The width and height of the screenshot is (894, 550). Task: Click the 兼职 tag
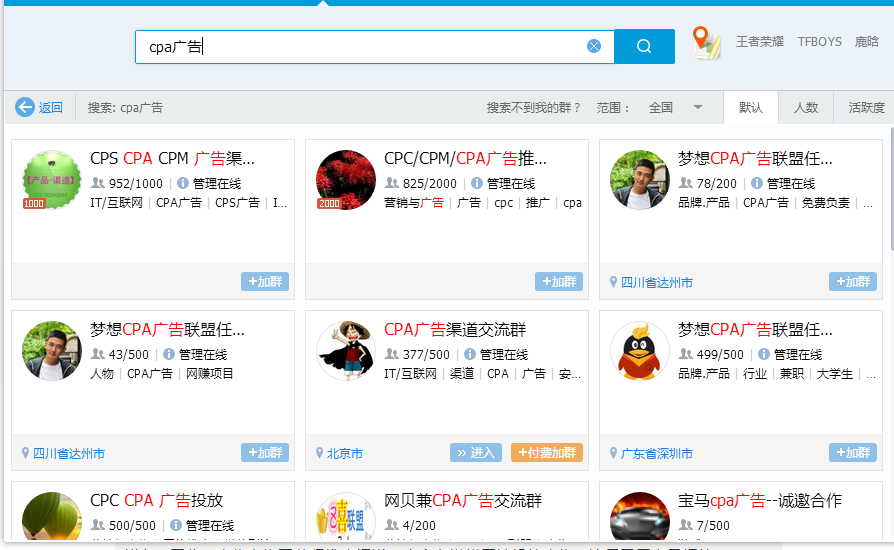(791, 374)
